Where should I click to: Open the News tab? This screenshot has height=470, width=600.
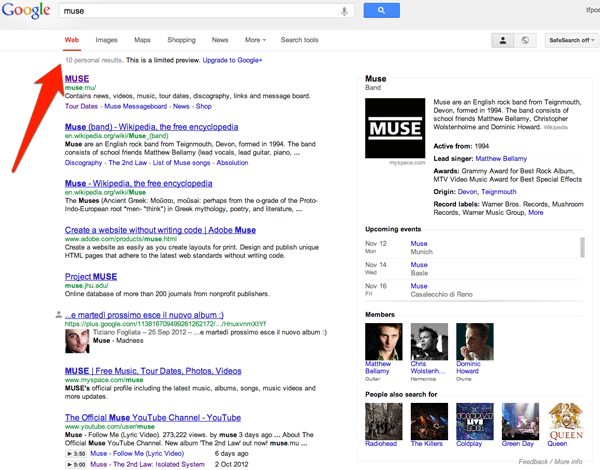click(x=220, y=40)
